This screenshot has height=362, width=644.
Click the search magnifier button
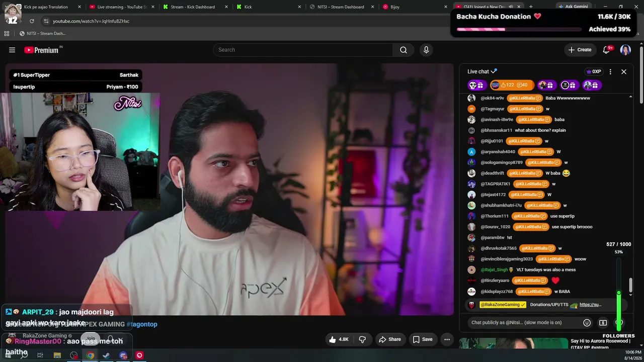tap(404, 50)
